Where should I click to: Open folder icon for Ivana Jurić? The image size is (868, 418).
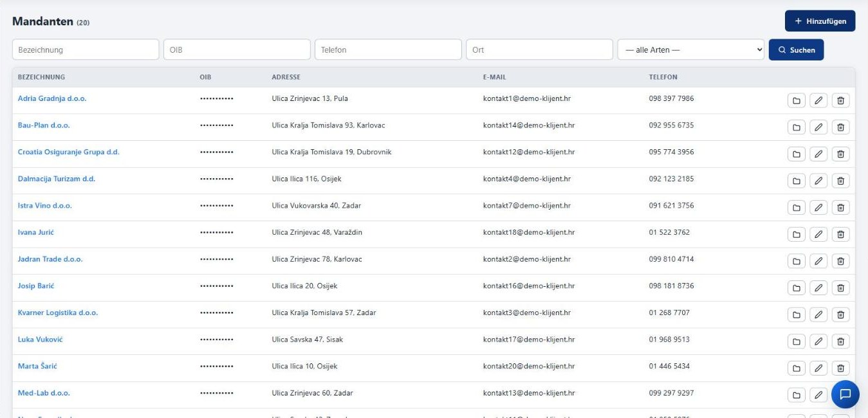click(x=796, y=235)
